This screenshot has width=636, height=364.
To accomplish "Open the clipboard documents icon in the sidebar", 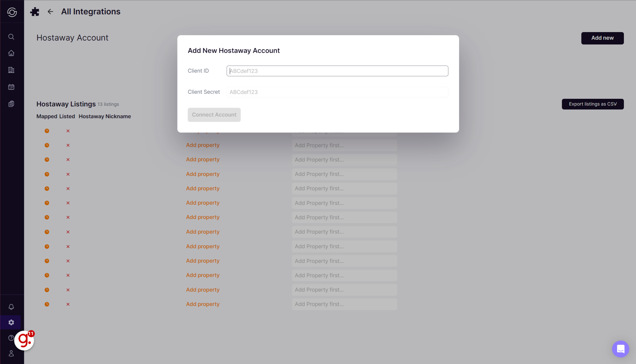I will [x=11, y=104].
